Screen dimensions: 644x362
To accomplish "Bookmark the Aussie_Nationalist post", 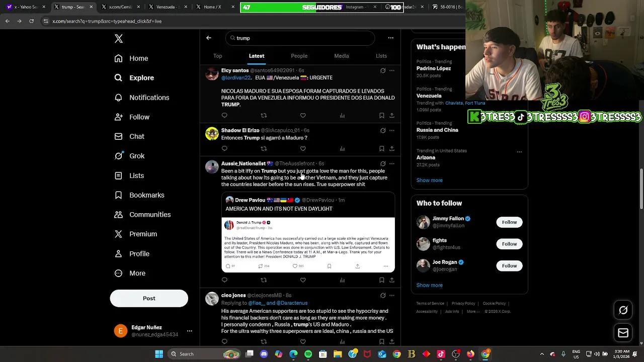I will point(382,280).
